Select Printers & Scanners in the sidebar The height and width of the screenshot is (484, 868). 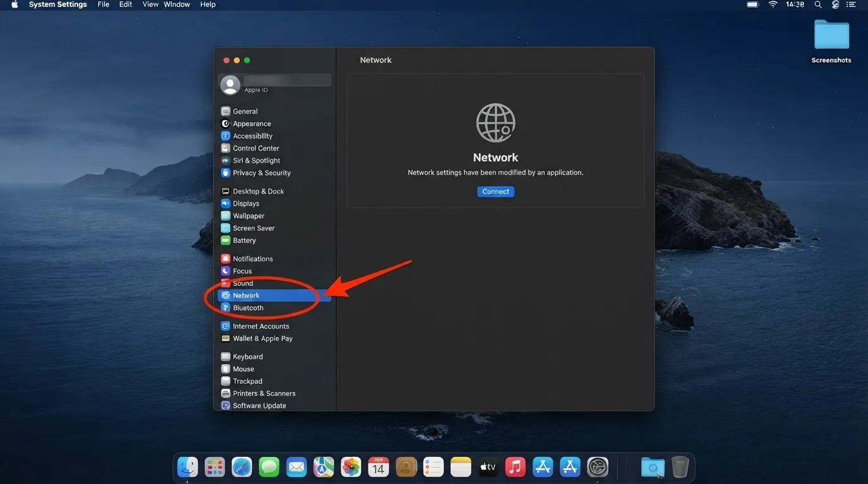(274, 393)
